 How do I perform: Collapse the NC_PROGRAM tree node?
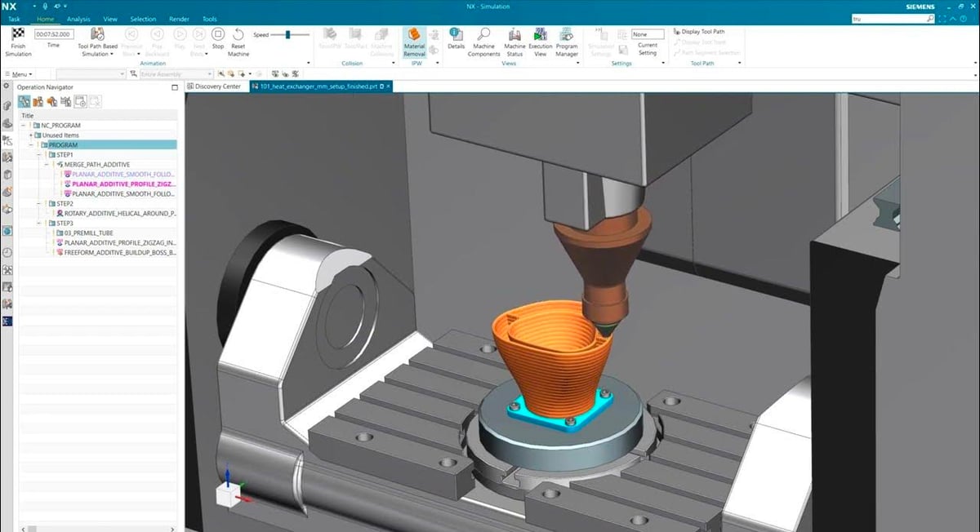coord(24,126)
